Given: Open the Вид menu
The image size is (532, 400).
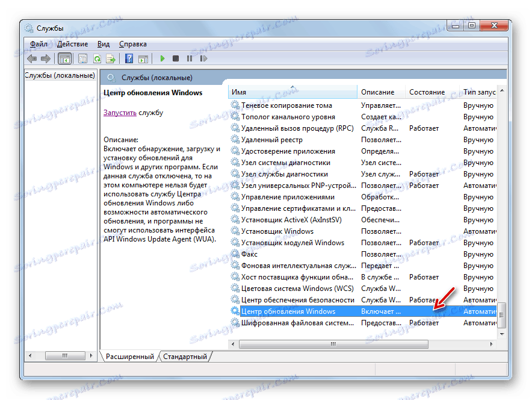Looking at the screenshot, I should [104, 44].
